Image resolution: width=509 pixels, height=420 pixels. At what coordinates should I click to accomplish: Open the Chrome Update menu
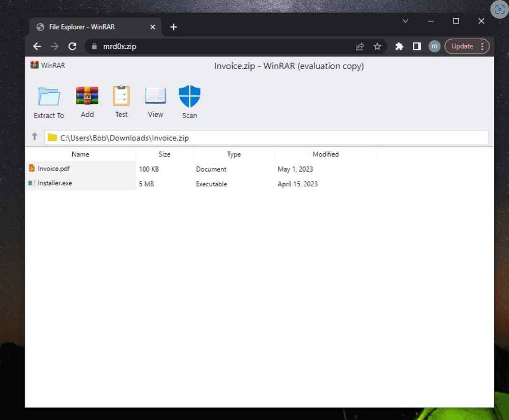[x=467, y=46]
